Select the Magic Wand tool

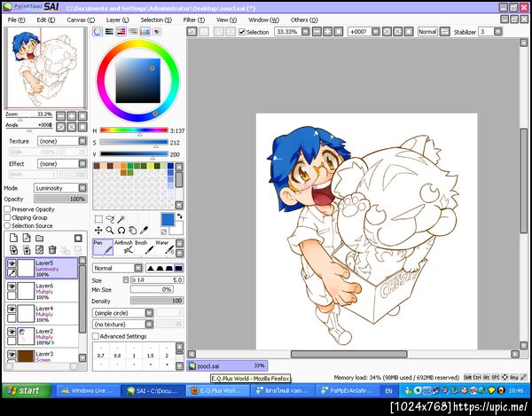click(121, 219)
